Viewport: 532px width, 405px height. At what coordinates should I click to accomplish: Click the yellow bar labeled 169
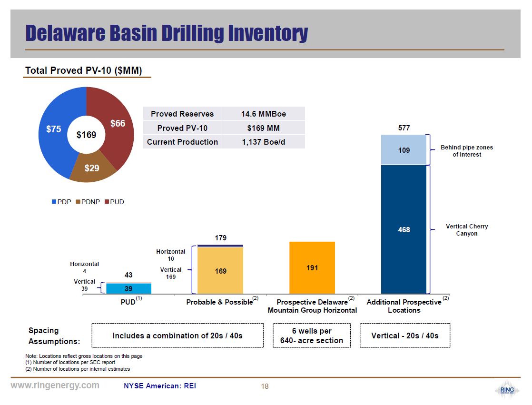coord(220,270)
